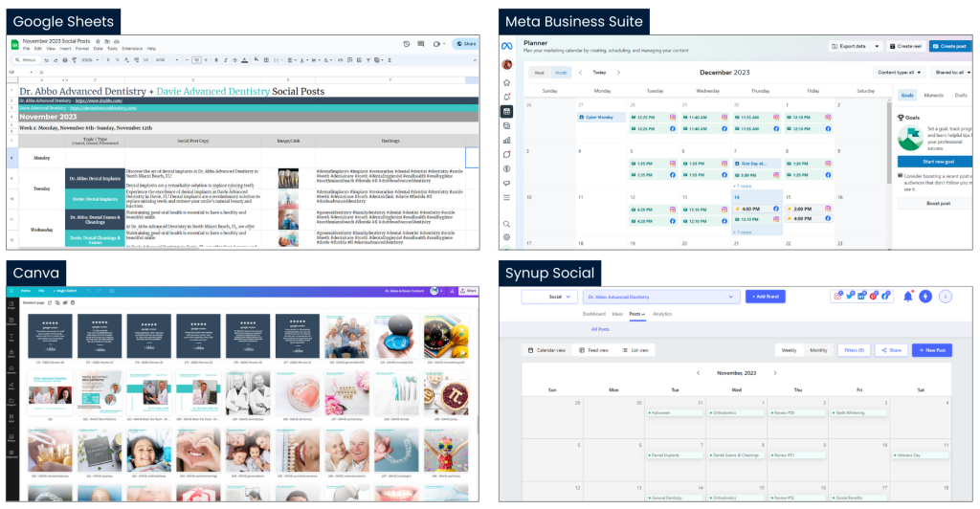Open Monetization dollar icon in Meta sidebar
980x509 pixels.
507,168
